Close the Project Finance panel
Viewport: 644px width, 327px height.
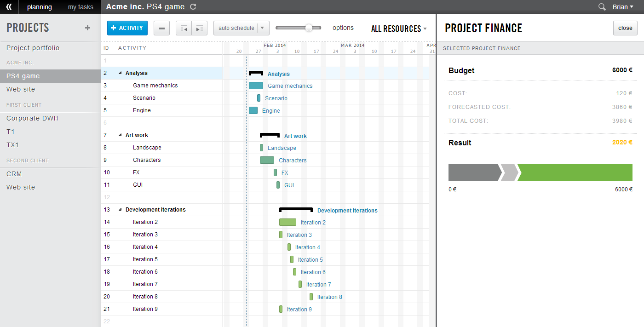tap(625, 28)
